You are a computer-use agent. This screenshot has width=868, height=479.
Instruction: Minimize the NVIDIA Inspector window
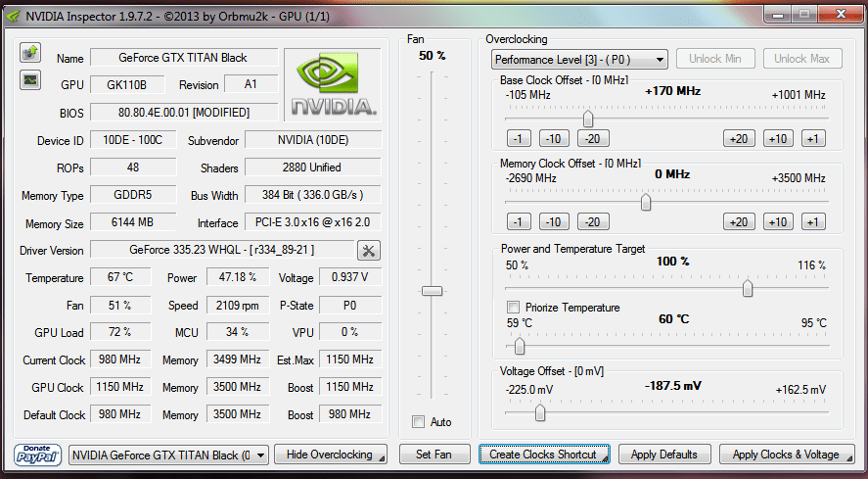click(x=778, y=15)
